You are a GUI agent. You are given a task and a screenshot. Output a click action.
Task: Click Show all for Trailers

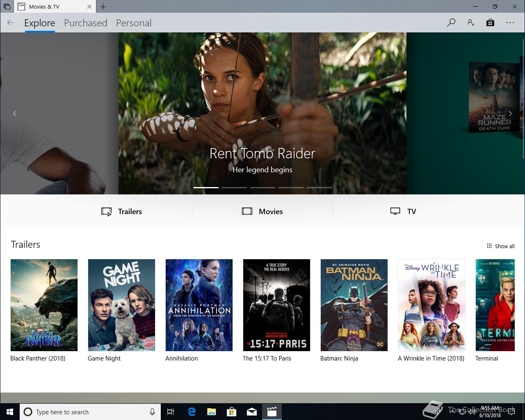tap(500, 246)
